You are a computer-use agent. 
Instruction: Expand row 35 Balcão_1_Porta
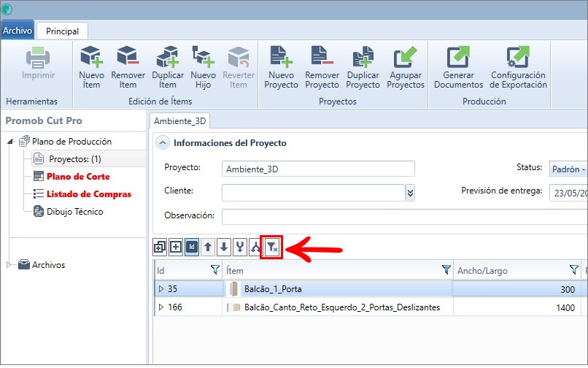click(x=161, y=288)
